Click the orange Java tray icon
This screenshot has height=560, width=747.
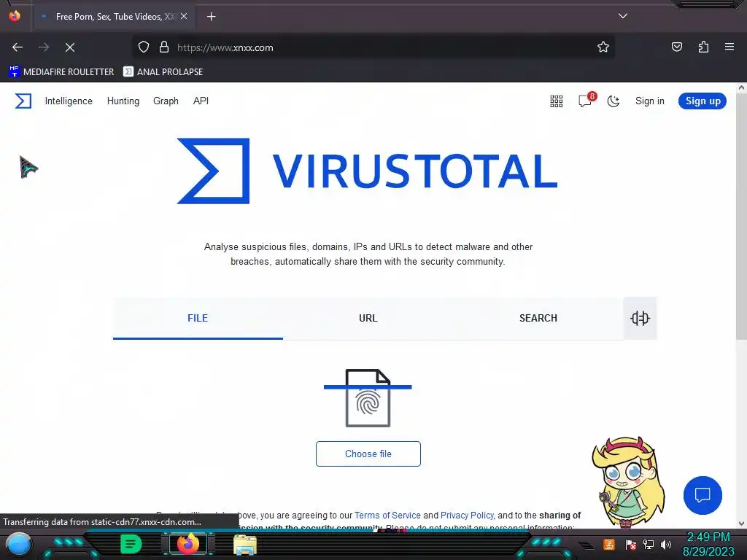pyautogui.click(x=609, y=544)
